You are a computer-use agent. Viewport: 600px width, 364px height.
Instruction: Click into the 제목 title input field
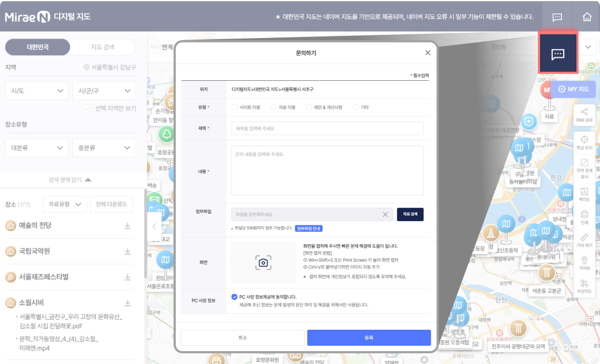(x=327, y=128)
